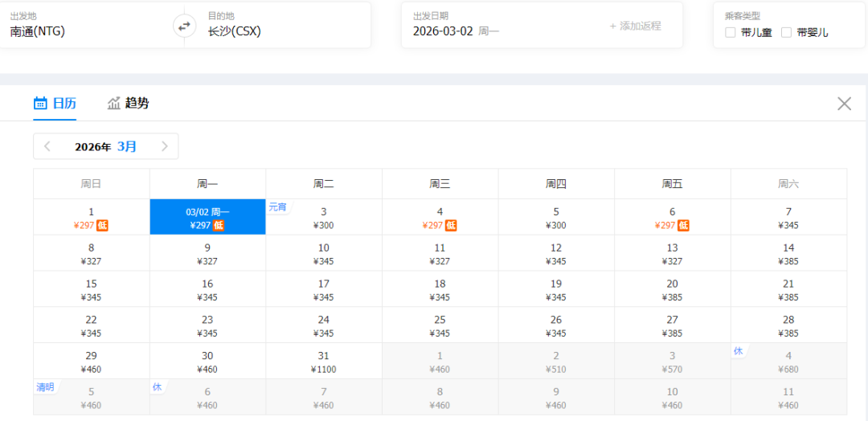The width and height of the screenshot is (868, 421).
Task: Go to previous month in calendar
Action: click(x=47, y=146)
